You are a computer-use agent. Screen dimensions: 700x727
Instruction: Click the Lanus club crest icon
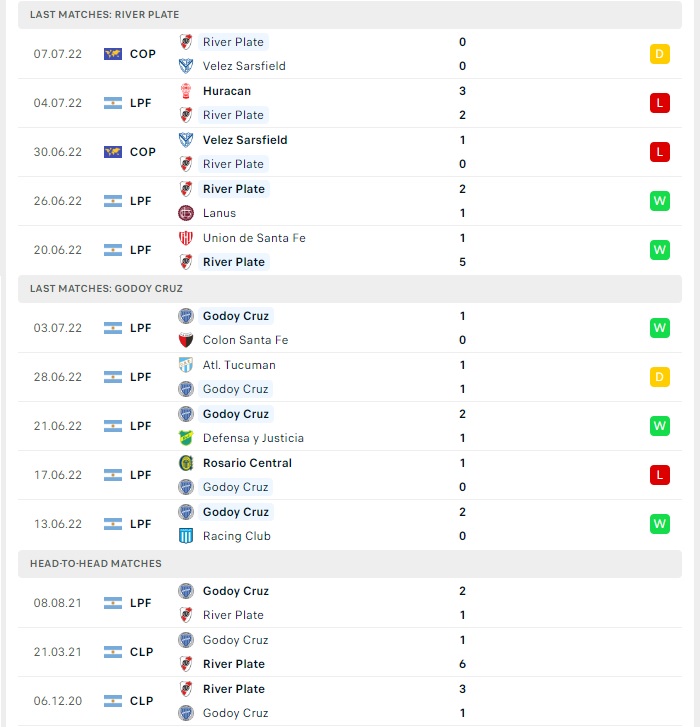[x=186, y=213]
